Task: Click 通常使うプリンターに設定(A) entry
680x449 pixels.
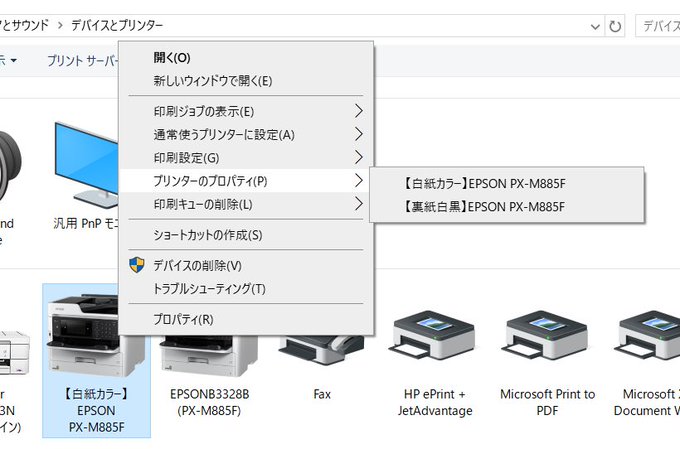Action: pyautogui.click(x=246, y=134)
